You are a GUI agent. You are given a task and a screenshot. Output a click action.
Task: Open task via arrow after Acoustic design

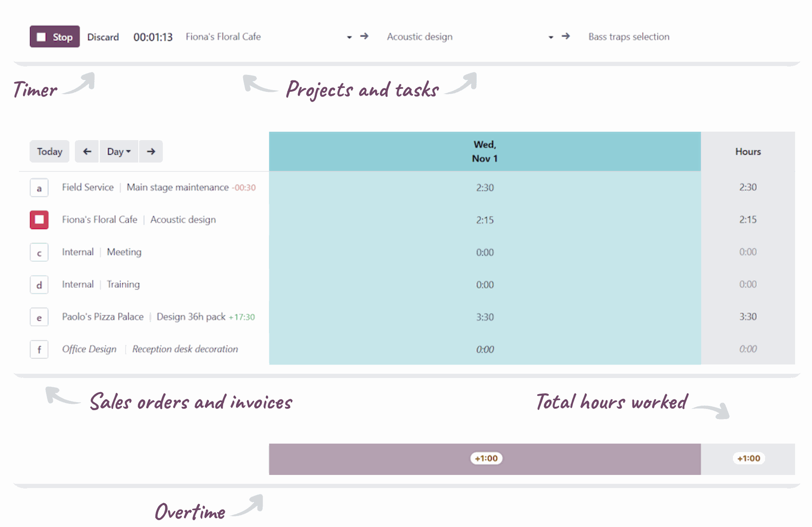pyautogui.click(x=565, y=36)
